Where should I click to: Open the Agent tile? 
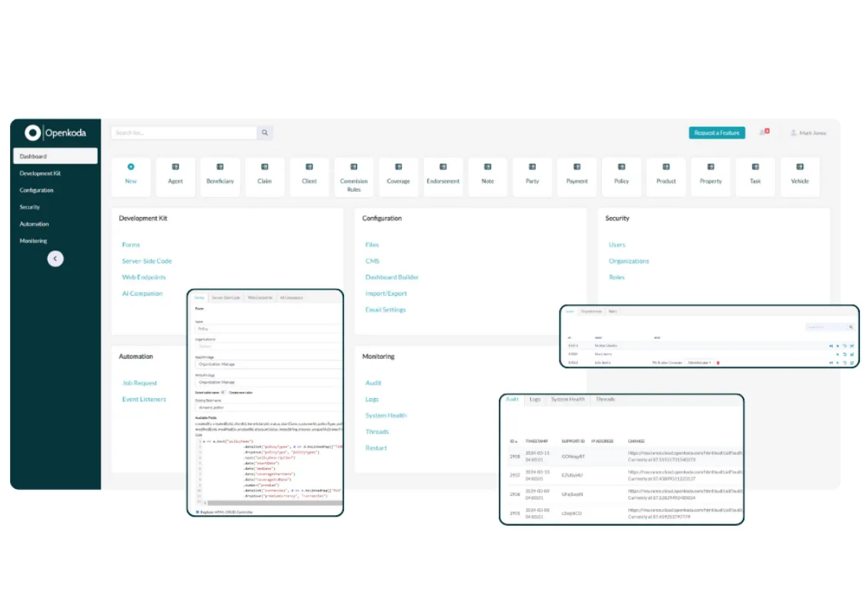(x=175, y=177)
